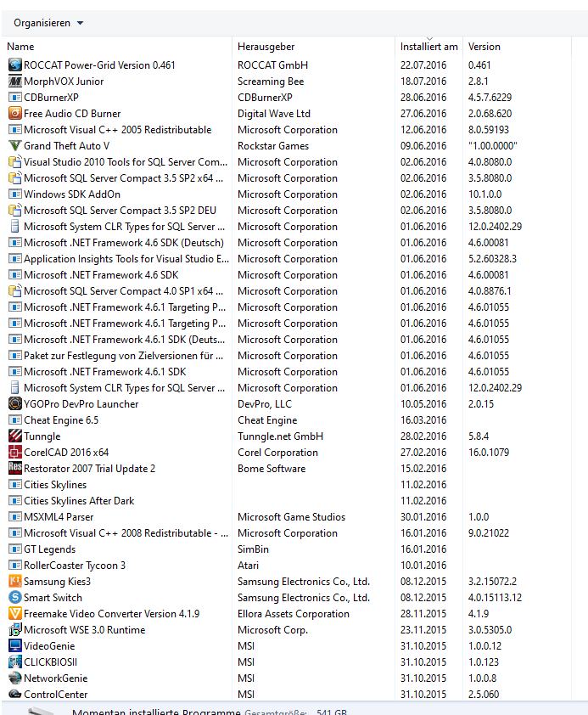
Task: Click publisher Tunngle.net GmbH
Action: 280,436
